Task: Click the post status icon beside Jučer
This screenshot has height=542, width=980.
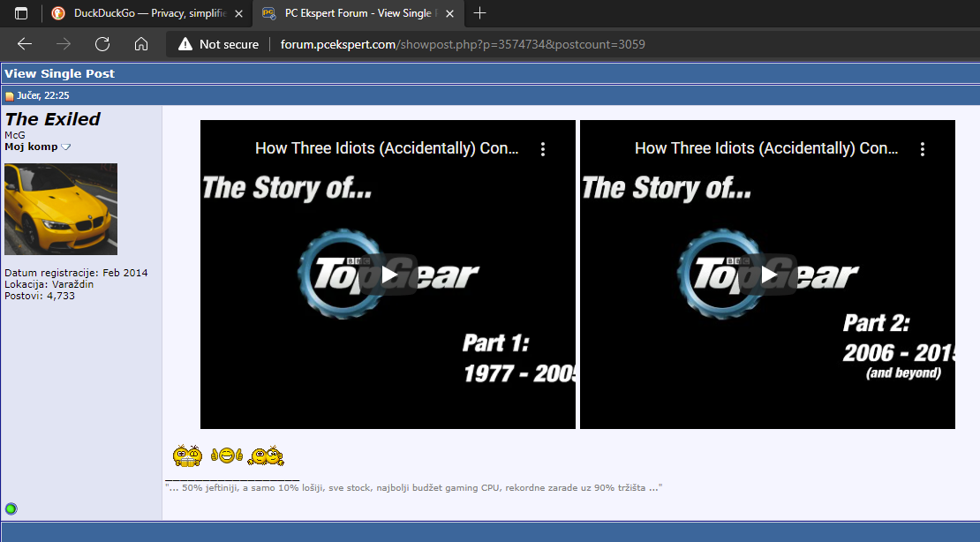Action: pyautogui.click(x=10, y=95)
